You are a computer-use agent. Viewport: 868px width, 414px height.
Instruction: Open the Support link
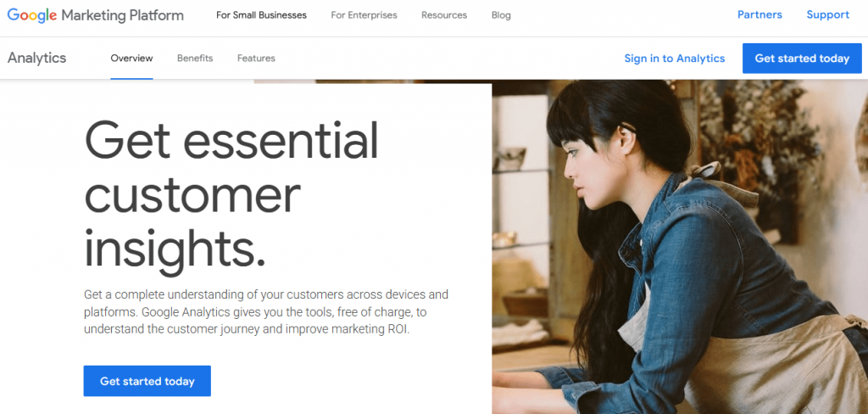click(x=827, y=15)
